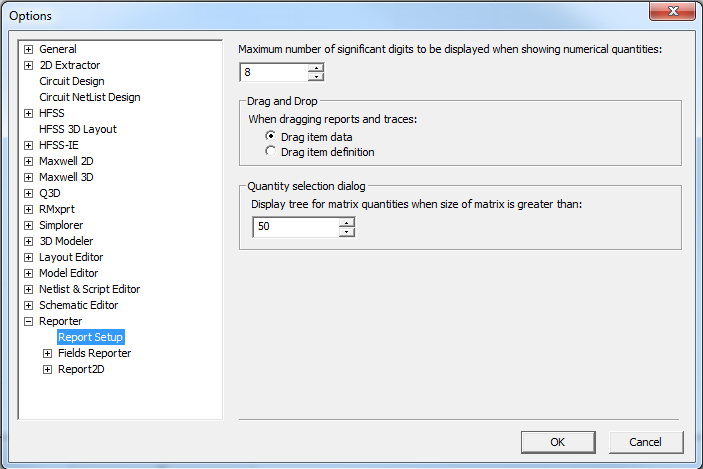This screenshot has width=703, height=469.
Task: Expand the Fields Reporter node
Action: (47, 353)
